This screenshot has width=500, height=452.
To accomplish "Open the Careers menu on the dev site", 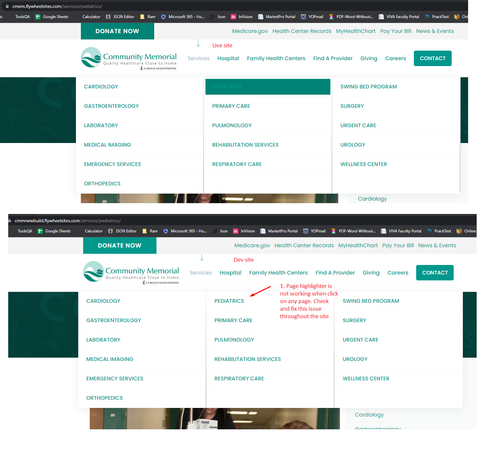I will coord(398,273).
